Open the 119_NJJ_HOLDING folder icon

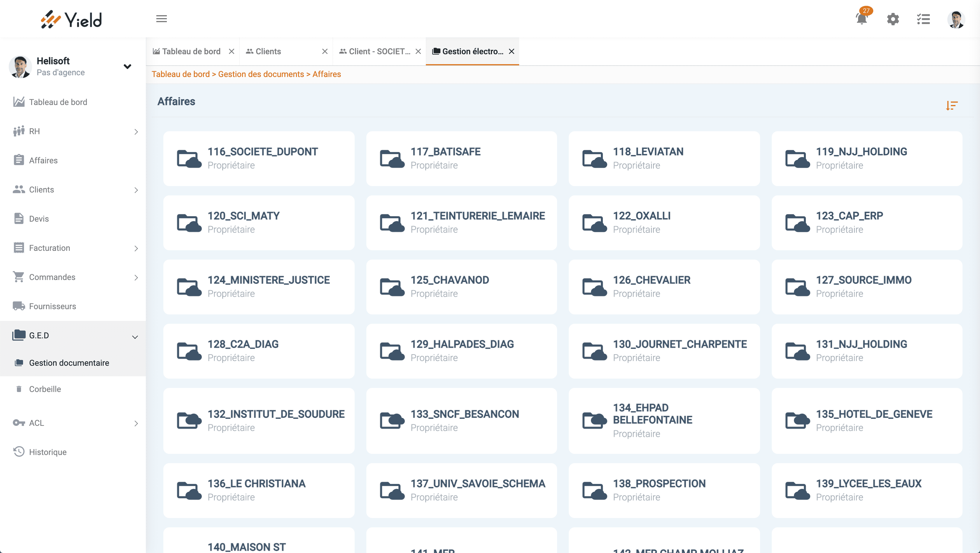(x=798, y=159)
